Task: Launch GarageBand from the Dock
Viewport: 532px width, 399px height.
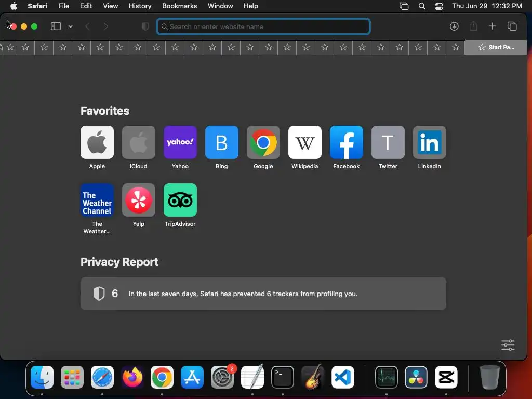Action: tap(312, 377)
